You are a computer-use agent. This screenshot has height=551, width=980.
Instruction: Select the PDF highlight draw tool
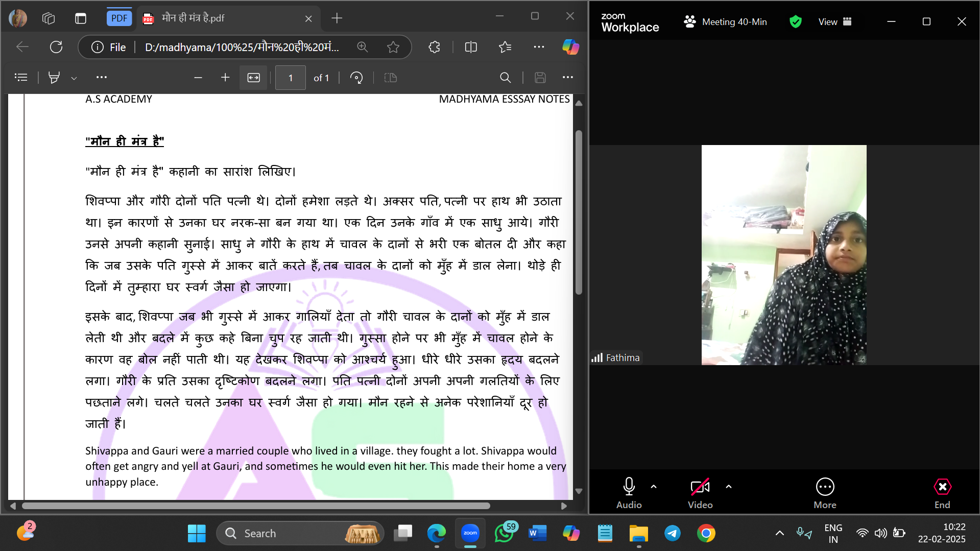point(54,78)
